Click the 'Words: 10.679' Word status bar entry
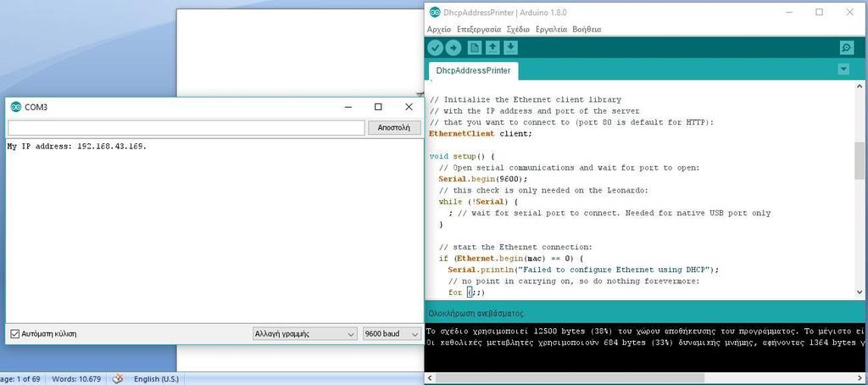The width and height of the screenshot is (868, 385). 76,379
